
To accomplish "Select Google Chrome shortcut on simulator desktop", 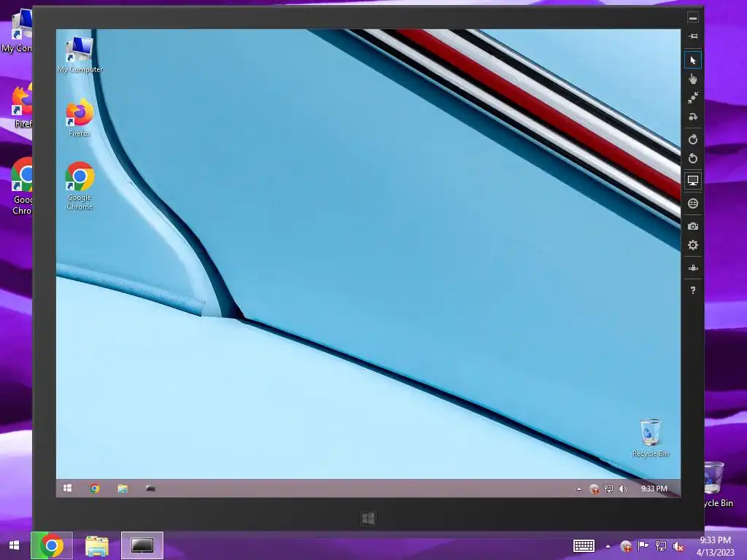I will pos(80,186).
